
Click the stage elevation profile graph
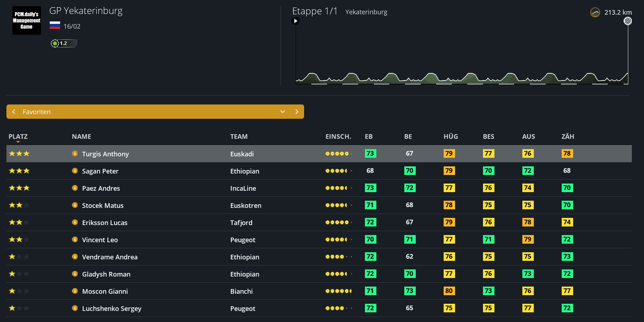(462, 72)
